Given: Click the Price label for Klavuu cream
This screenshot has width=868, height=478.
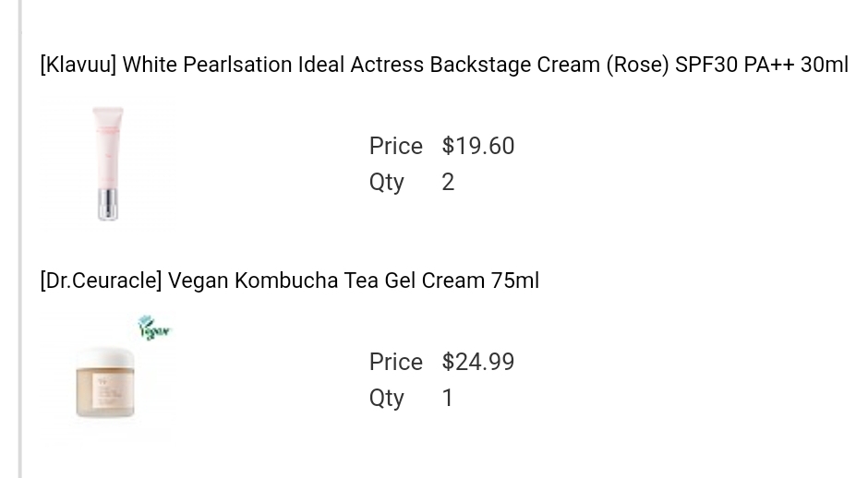Looking at the screenshot, I should pos(395,147).
